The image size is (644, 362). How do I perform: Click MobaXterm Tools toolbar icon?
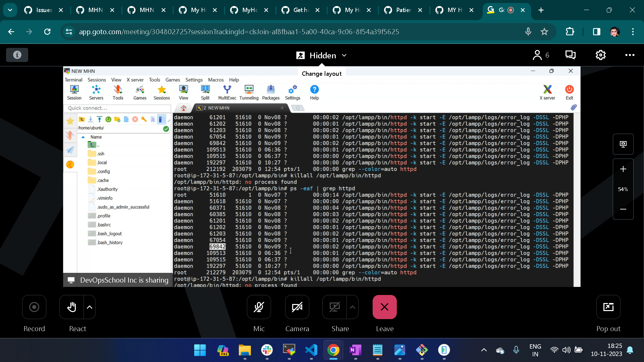pos(118,93)
